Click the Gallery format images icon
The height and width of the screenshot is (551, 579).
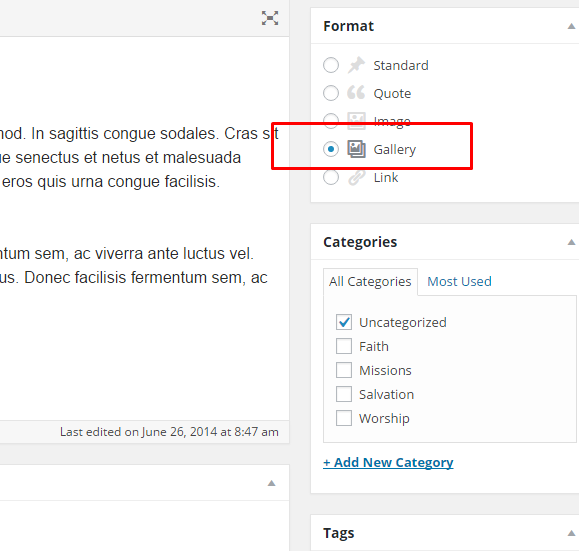click(356, 149)
